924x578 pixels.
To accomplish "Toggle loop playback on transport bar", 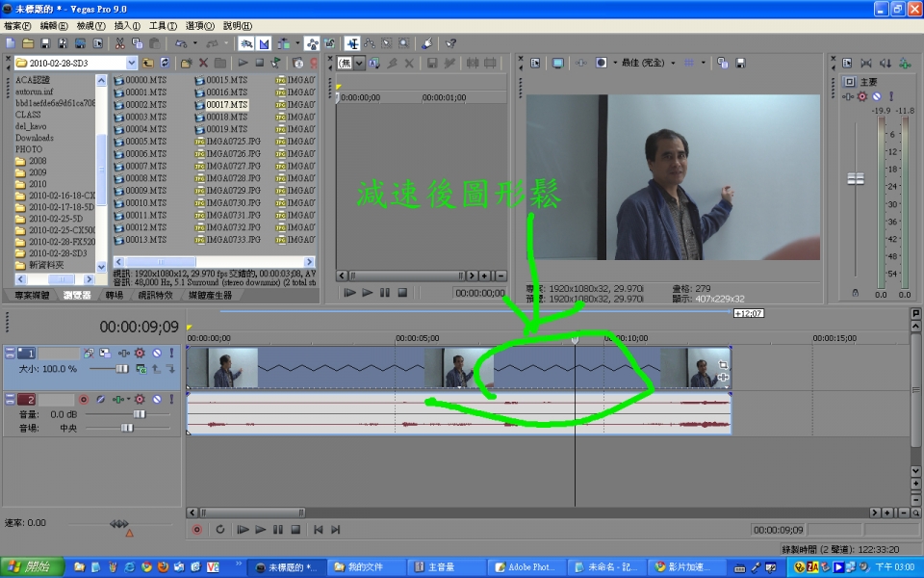I will coord(220,529).
